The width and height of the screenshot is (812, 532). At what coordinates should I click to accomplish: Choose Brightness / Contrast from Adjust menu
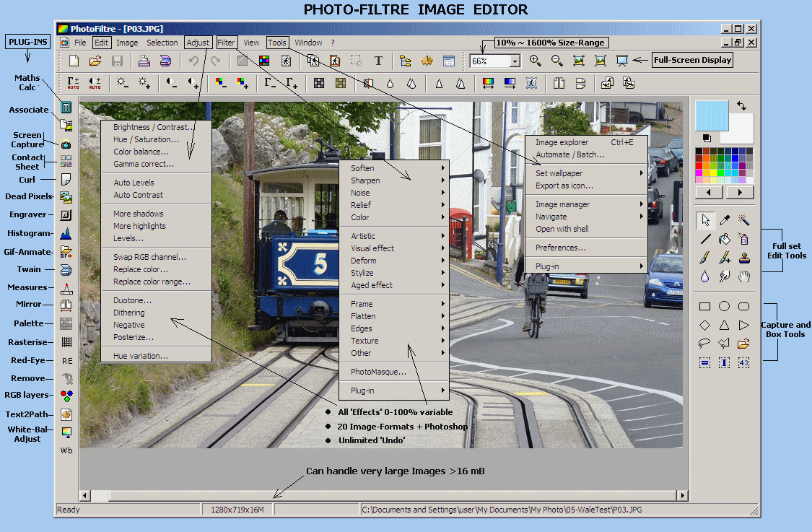point(156,127)
